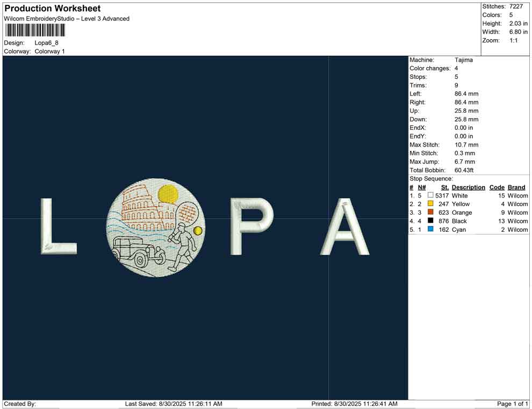Click the Stop Sequence label
This screenshot has width=532, height=409.
[x=431, y=179]
